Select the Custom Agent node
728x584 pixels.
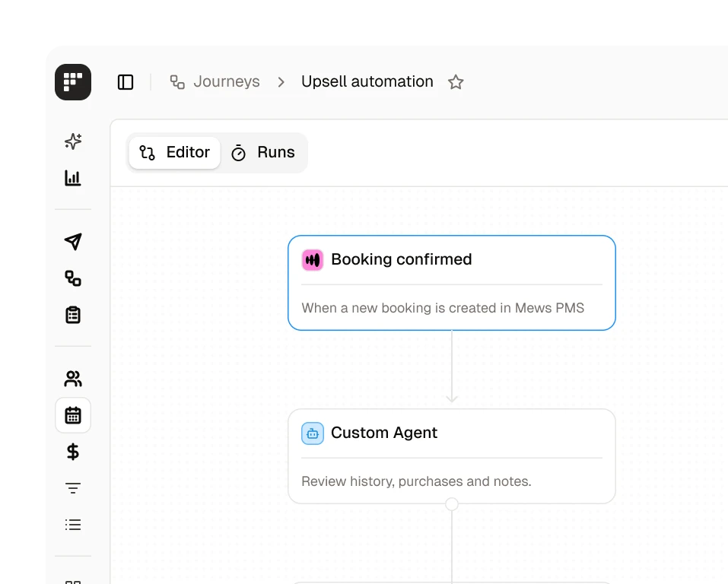pyautogui.click(x=452, y=456)
